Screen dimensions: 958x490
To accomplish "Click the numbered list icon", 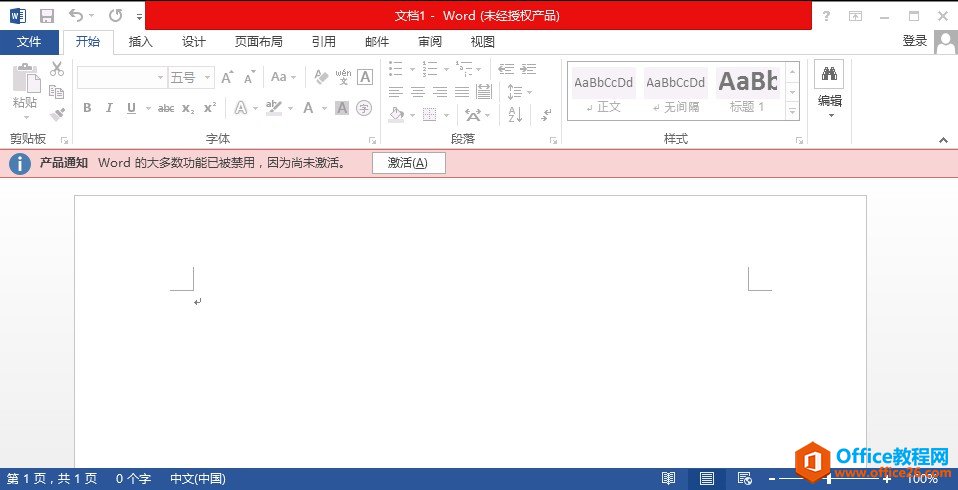I will [430, 68].
